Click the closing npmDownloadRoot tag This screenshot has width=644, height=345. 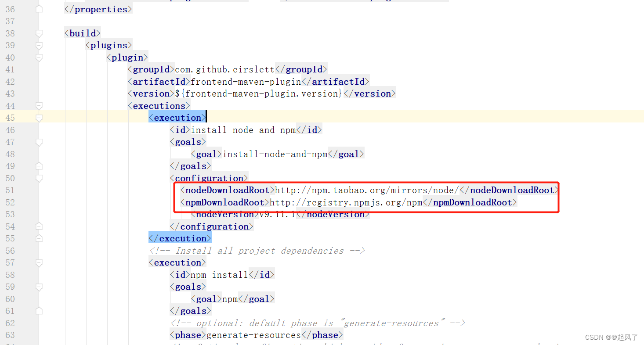coord(470,202)
